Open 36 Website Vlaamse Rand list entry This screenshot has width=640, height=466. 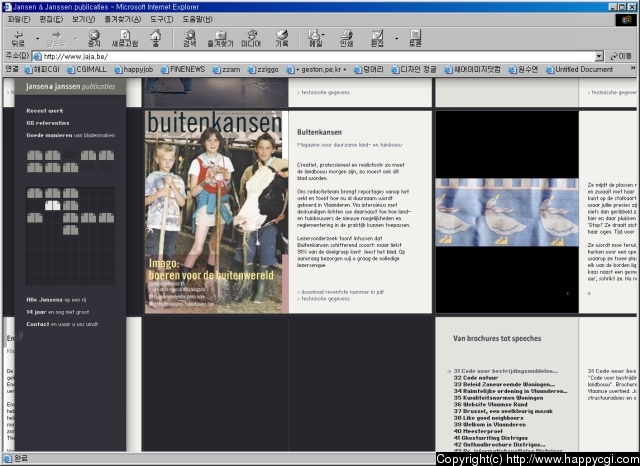click(x=490, y=404)
